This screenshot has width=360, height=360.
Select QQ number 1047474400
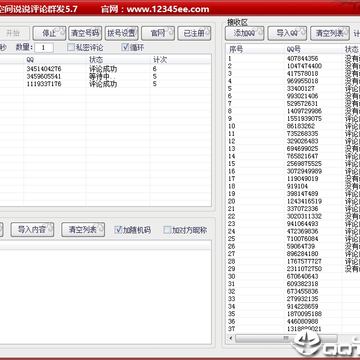[304, 66]
